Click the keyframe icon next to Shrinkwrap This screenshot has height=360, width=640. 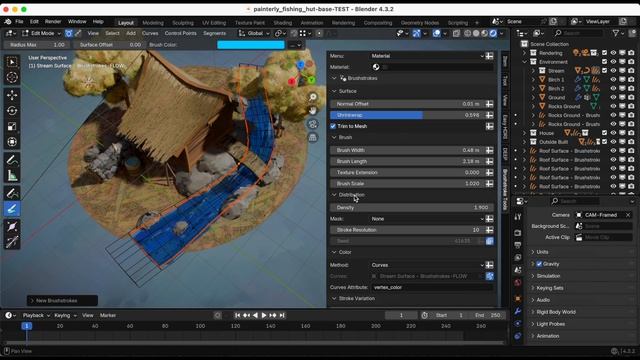pyautogui.click(x=489, y=116)
